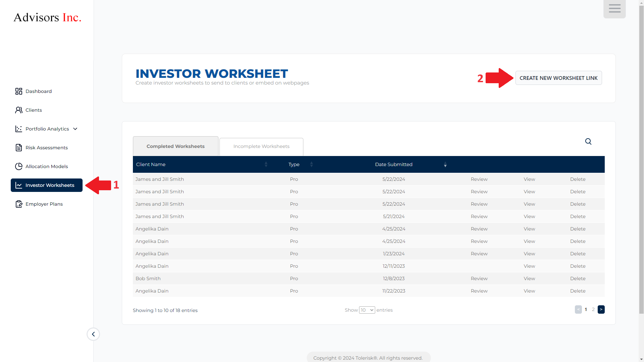This screenshot has height=362, width=644.
Task: Click Create New Worksheet Link button
Action: pos(558,78)
